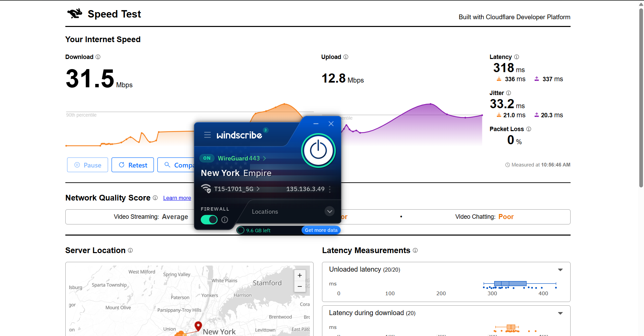Click the Retest button
The width and height of the screenshot is (644, 336).
coord(133,165)
